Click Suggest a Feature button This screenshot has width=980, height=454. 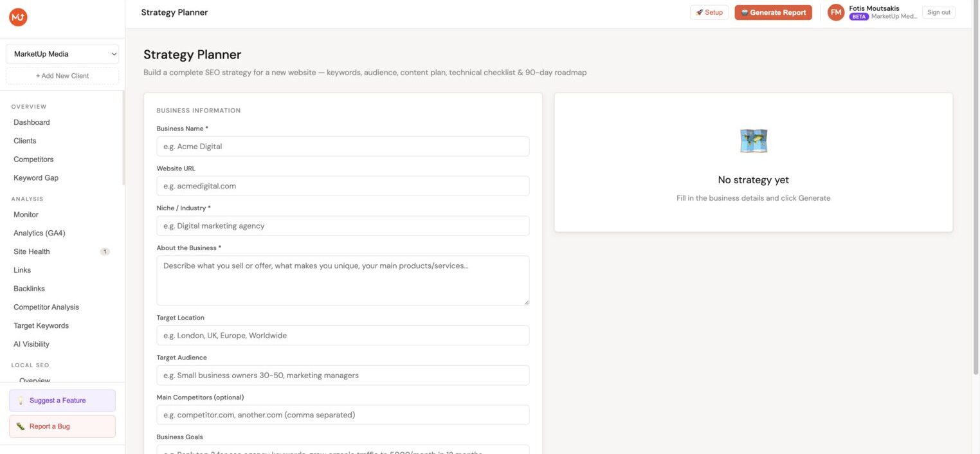point(62,401)
